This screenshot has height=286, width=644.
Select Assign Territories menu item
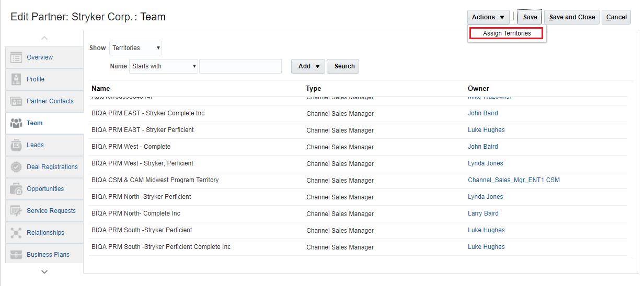[x=507, y=33]
